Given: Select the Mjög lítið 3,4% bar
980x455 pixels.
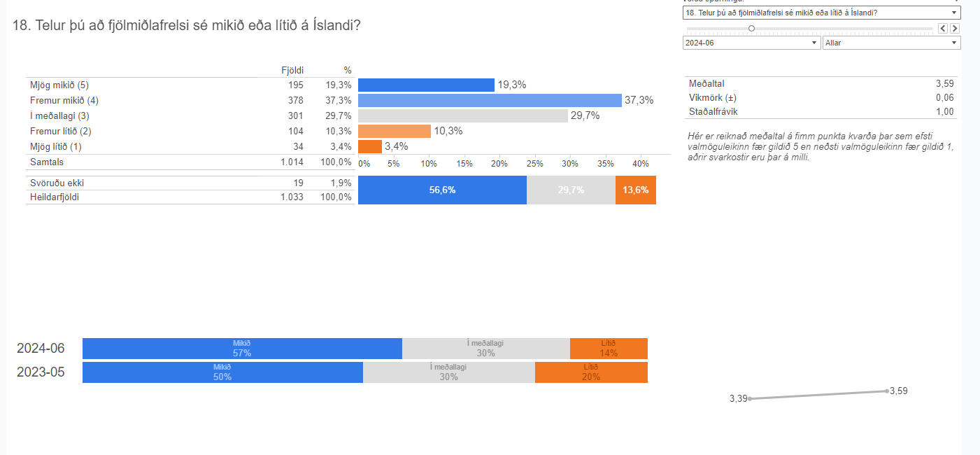Looking at the screenshot, I should point(369,146).
